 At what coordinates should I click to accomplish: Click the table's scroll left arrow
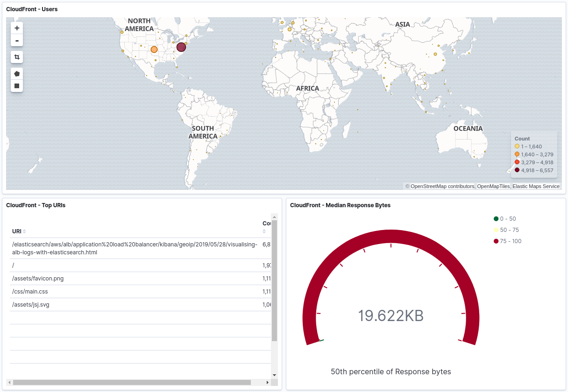click(10, 382)
